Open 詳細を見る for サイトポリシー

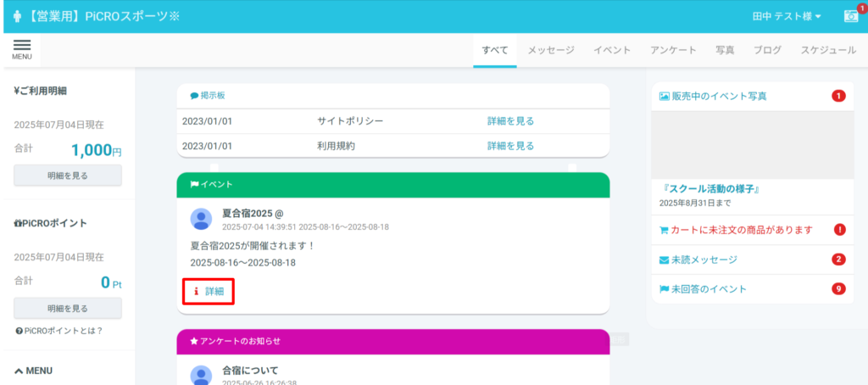[510, 120]
